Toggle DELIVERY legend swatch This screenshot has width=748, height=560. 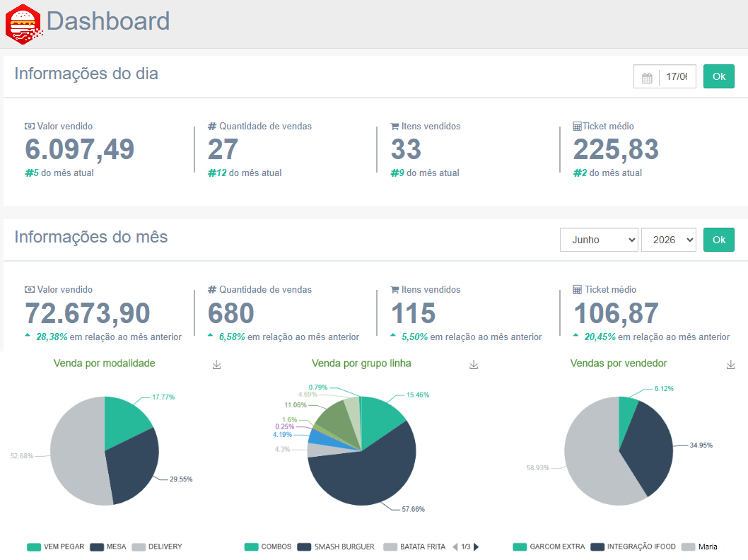(139, 547)
